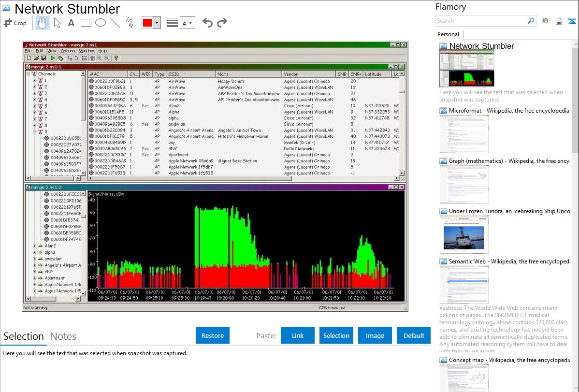Screen dimensions: 579x392
Task: Open the color picker dropdown arrow
Action: (x=157, y=23)
